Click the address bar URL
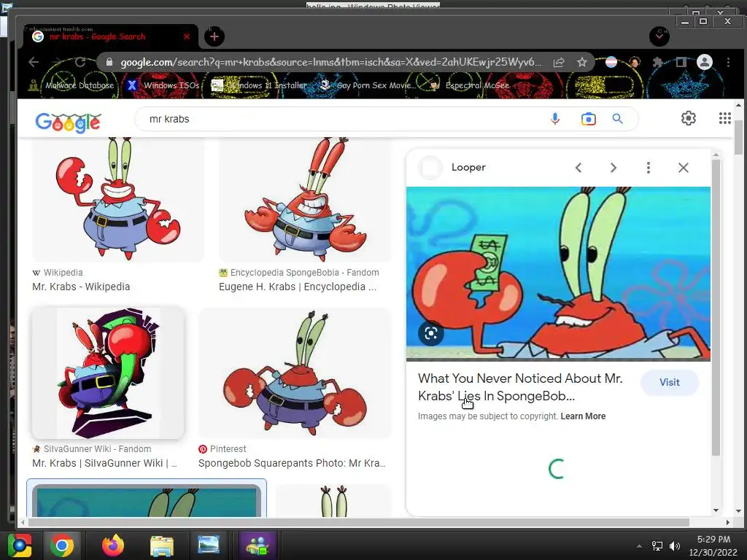This screenshot has height=560, width=747. pyautogui.click(x=330, y=62)
